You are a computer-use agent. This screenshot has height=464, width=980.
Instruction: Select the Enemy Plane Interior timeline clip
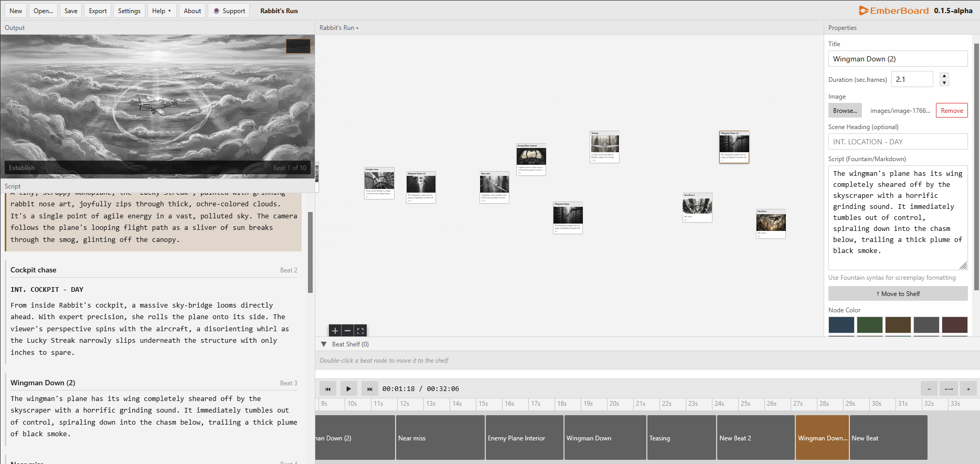[x=524, y=438]
